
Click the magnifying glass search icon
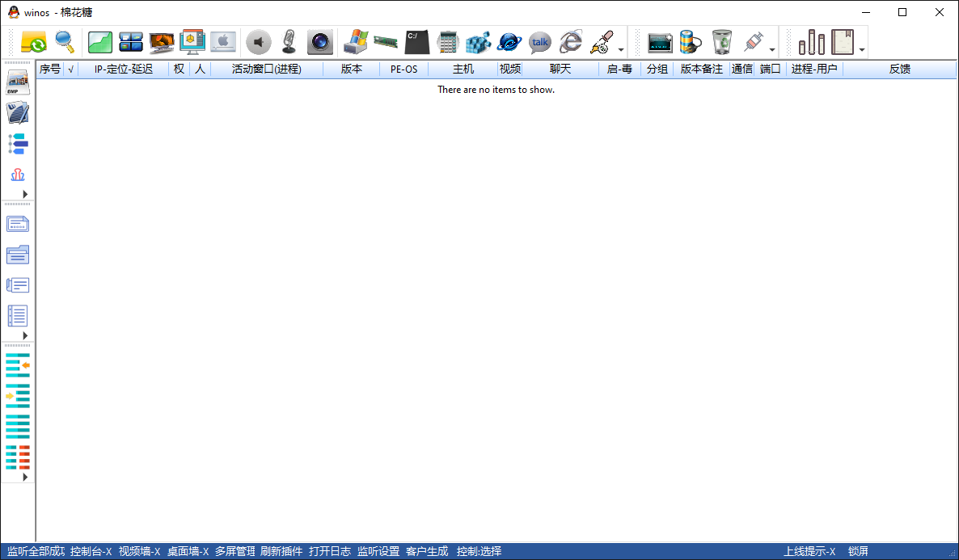point(65,41)
